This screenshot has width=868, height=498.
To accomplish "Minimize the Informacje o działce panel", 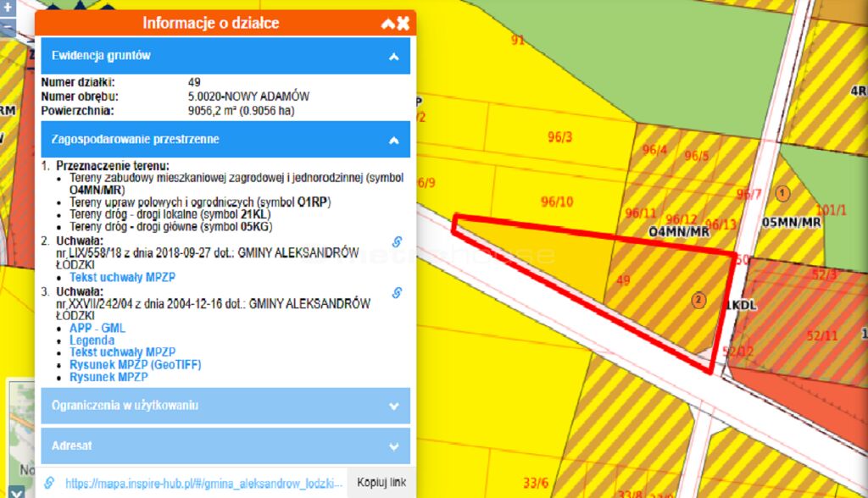I will (x=387, y=24).
